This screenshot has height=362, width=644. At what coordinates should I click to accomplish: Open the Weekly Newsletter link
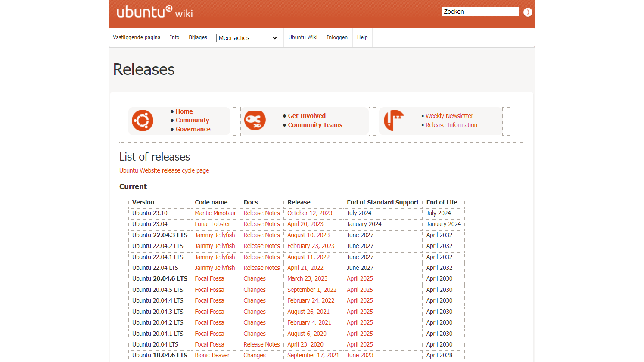tap(449, 116)
